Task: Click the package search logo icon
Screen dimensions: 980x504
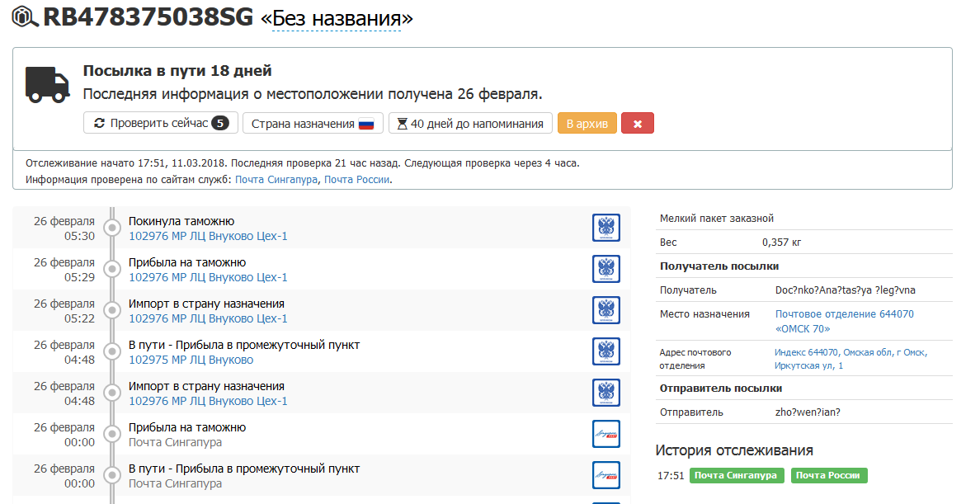Action: point(25,17)
